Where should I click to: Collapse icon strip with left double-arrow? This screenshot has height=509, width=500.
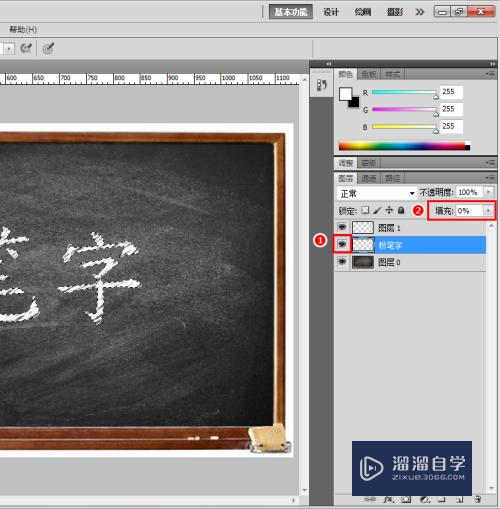click(328, 64)
